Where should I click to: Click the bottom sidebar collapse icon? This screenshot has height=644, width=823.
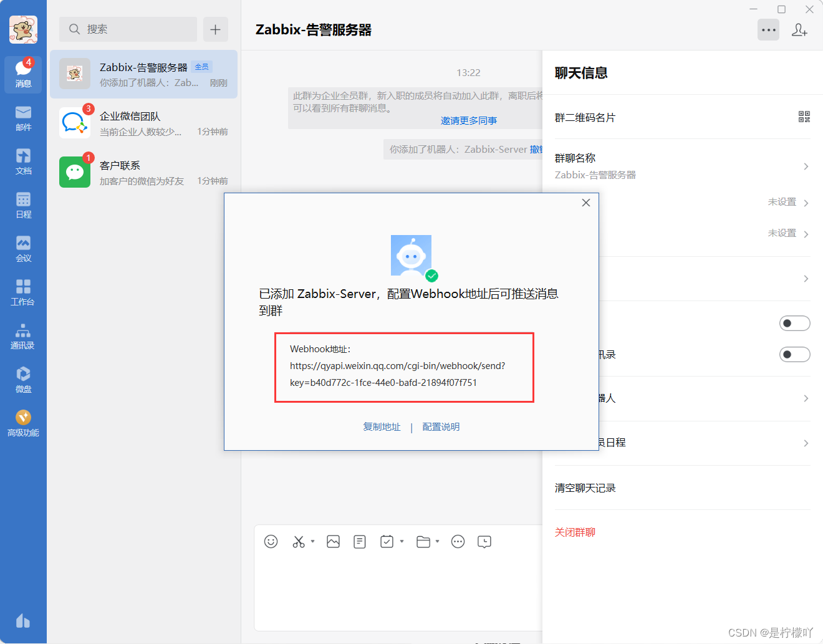tap(23, 620)
